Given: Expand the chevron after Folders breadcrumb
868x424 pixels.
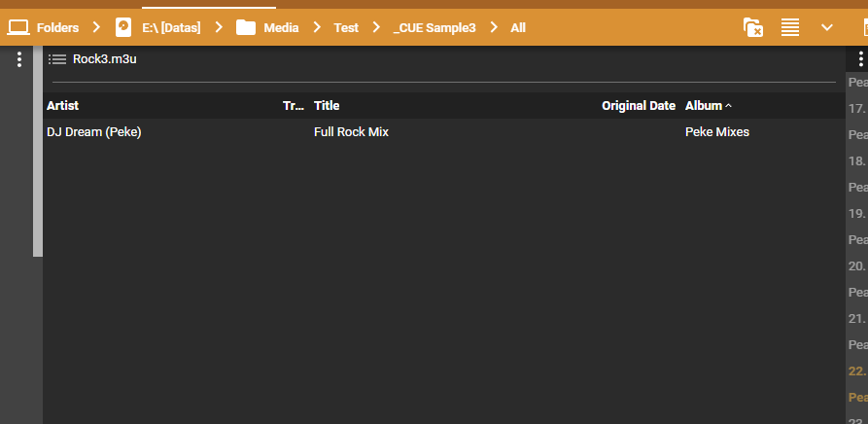Looking at the screenshot, I should pyautogui.click(x=96, y=27).
